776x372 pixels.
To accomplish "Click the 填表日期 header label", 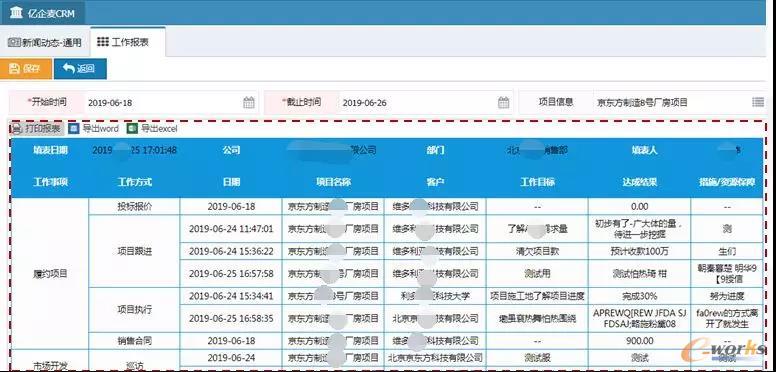I will coord(50,150).
